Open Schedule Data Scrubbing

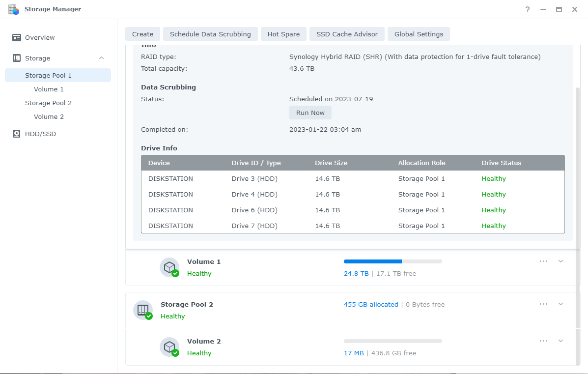(210, 34)
